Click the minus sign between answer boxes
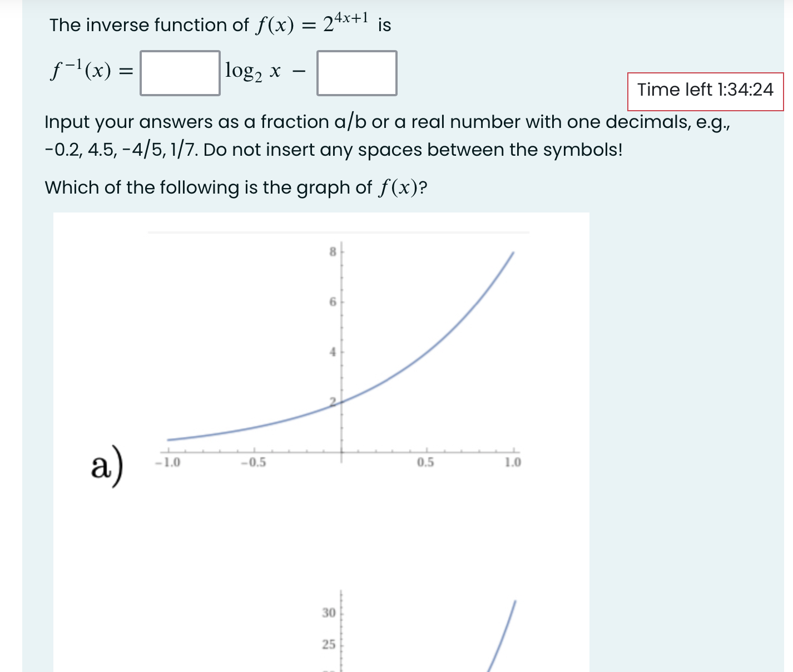 point(298,72)
